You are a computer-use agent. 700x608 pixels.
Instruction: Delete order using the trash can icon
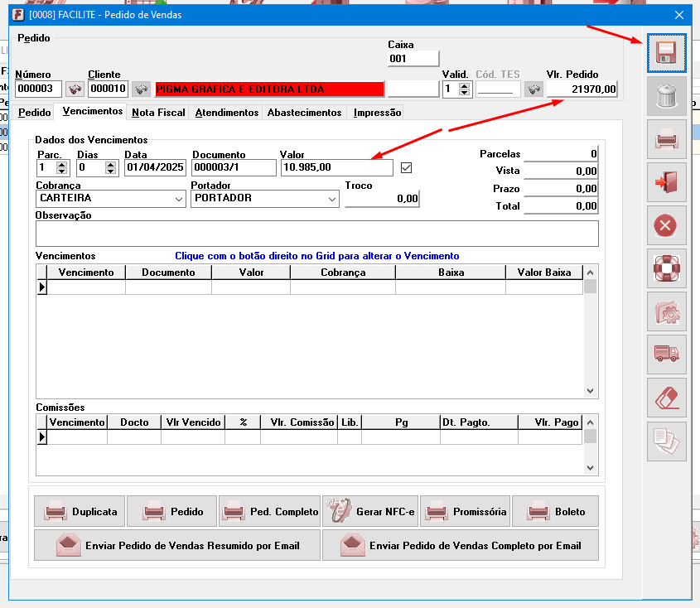(667, 96)
